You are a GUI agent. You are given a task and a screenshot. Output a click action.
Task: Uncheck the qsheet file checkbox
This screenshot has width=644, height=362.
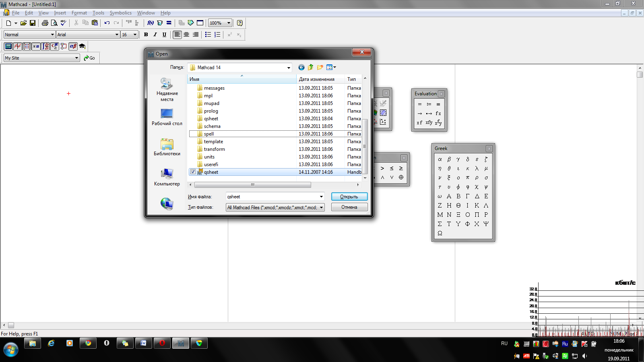pos(193,172)
